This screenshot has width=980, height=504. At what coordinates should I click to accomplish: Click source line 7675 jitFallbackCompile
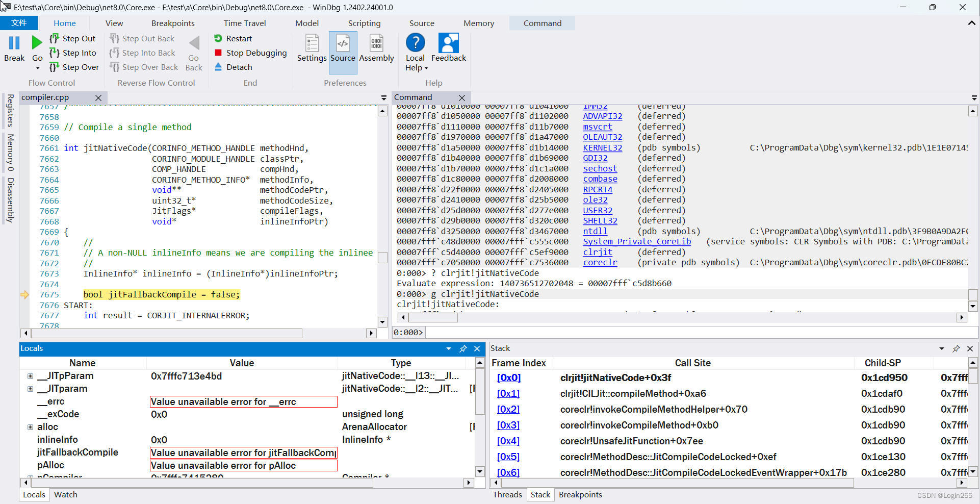tap(161, 294)
